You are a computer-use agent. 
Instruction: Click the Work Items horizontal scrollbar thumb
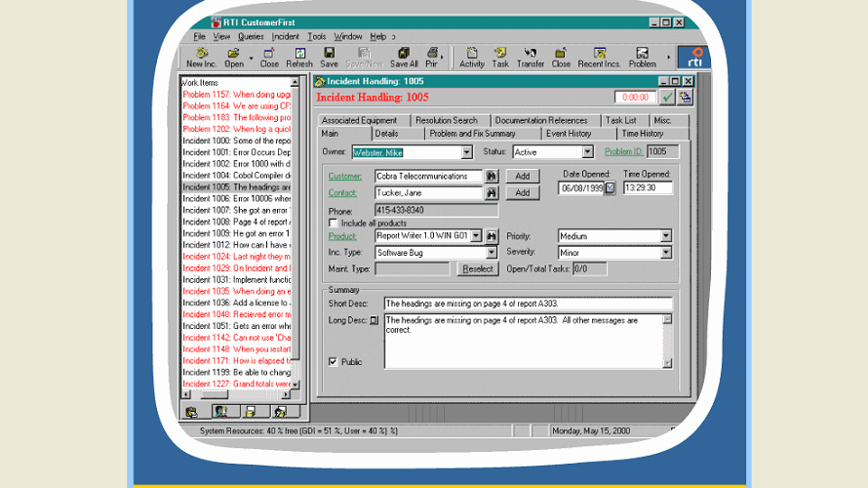(215, 394)
